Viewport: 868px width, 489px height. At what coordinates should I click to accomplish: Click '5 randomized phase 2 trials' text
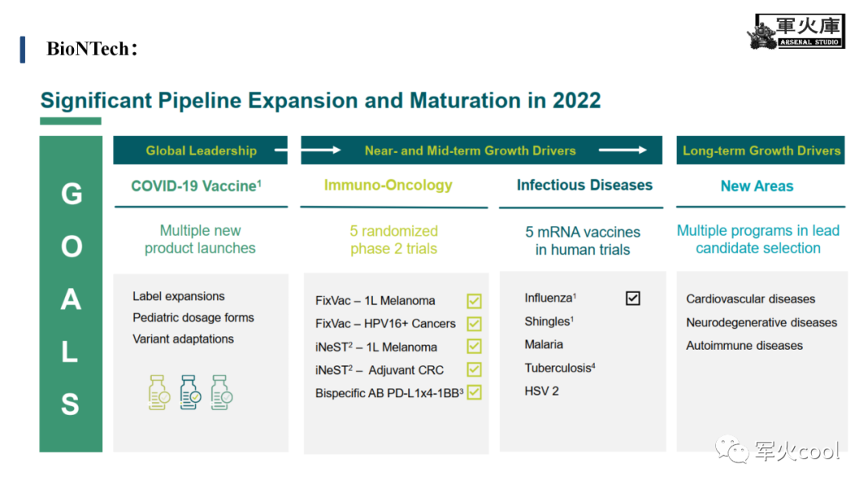click(394, 240)
